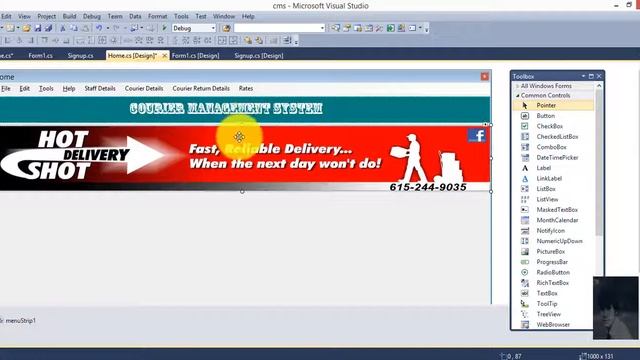Select the CheckedListBox control in Toolbox
Screen dimensions: 640x360
pyautogui.click(x=553, y=137)
